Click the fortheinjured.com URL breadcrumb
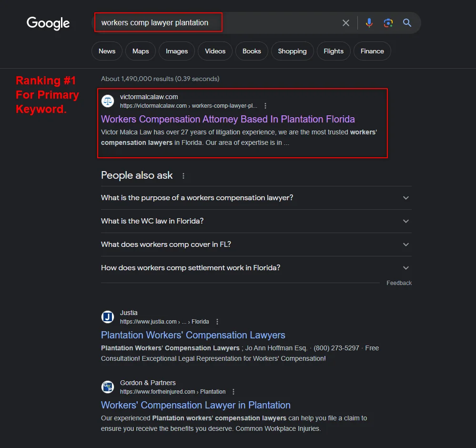 coord(173,392)
